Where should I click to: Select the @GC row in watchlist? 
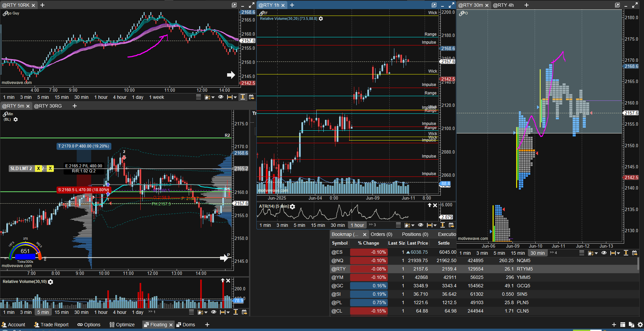coord(485,286)
